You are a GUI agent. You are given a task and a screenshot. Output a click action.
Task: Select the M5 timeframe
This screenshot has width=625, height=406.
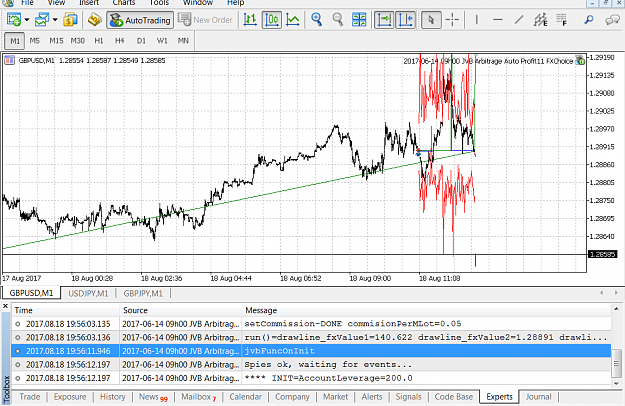coord(35,41)
